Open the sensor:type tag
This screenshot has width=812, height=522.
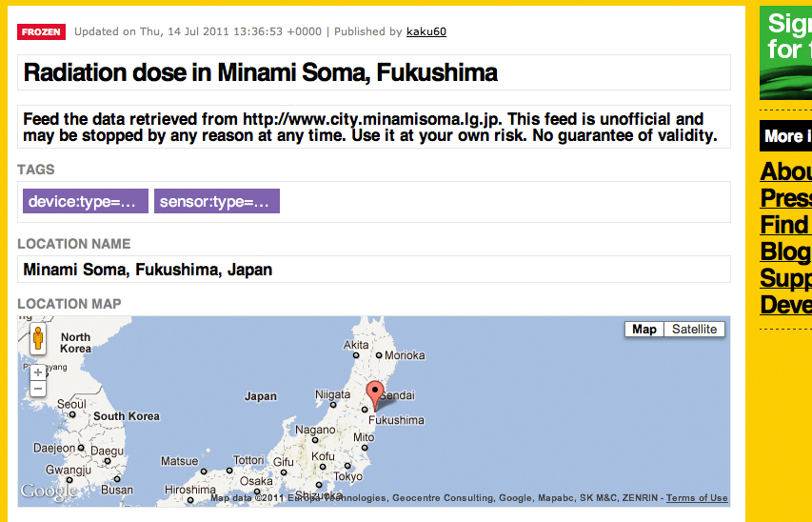(x=217, y=201)
